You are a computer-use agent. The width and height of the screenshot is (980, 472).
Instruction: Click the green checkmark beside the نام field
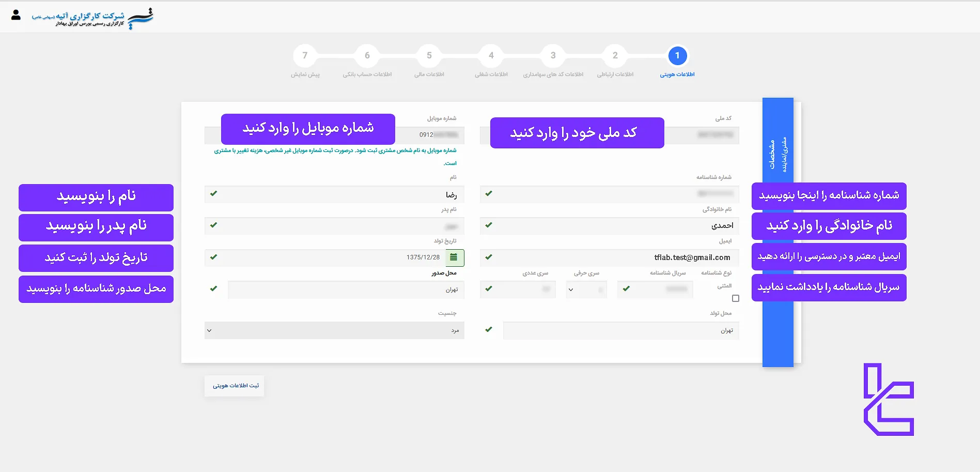tap(213, 194)
